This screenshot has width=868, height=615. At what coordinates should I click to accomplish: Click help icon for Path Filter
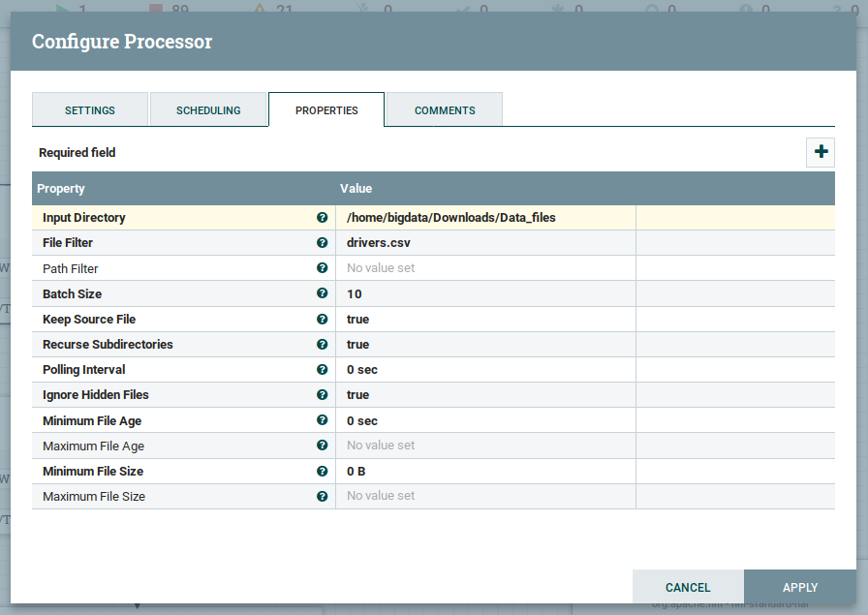[x=323, y=268]
